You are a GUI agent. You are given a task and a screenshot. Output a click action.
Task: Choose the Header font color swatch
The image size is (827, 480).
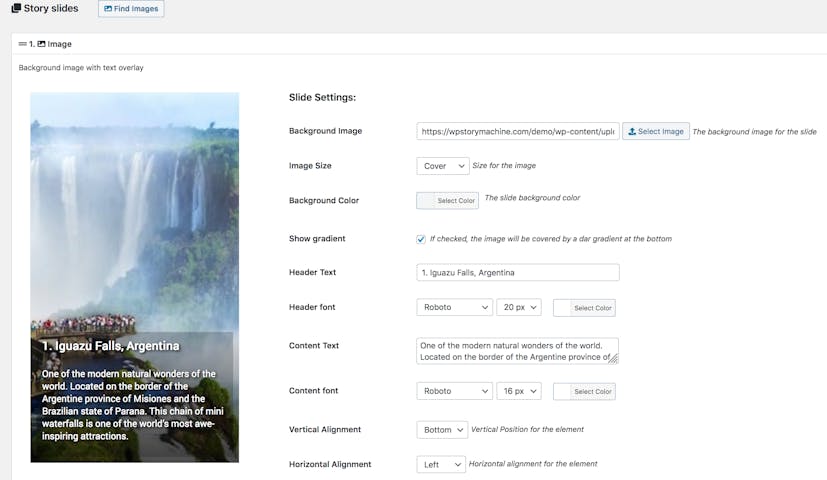563,308
